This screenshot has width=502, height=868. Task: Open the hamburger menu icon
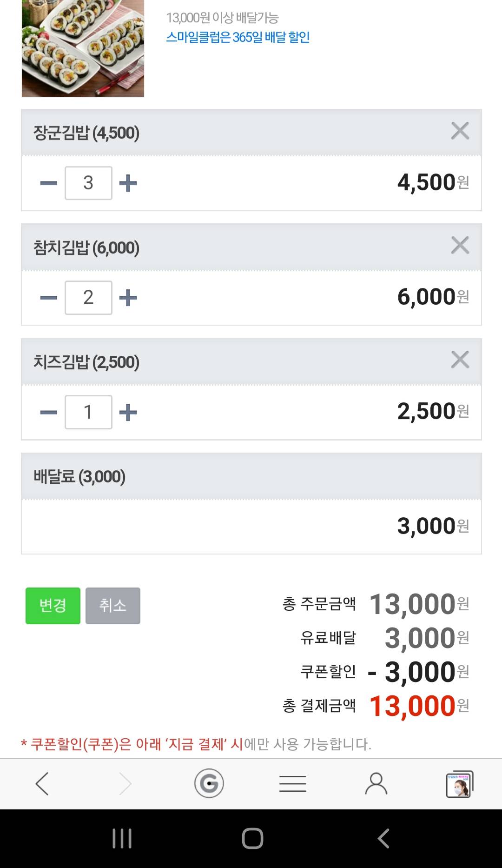293,784
